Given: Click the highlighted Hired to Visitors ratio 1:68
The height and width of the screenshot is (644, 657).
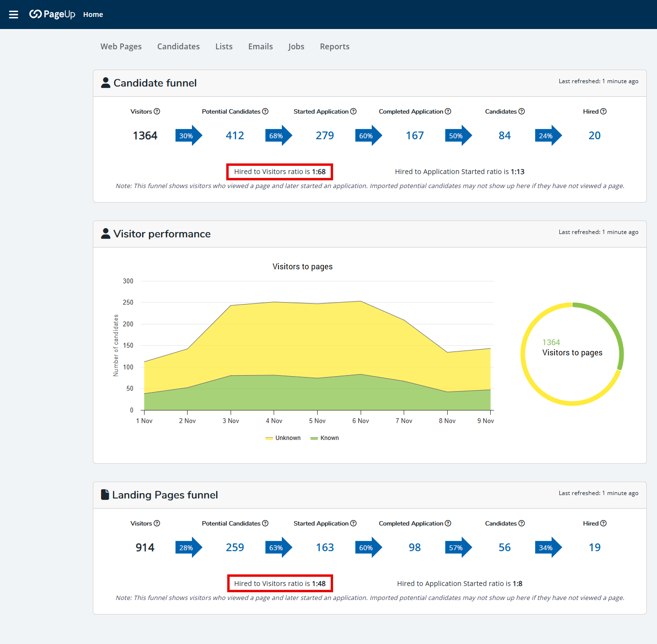Looking at the screenshot, I should (279, 172).
